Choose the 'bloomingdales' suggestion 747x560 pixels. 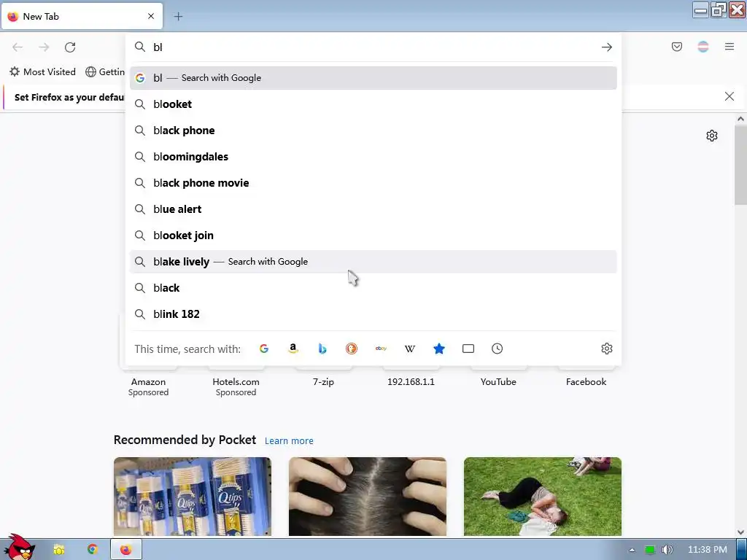pos(373,157)
